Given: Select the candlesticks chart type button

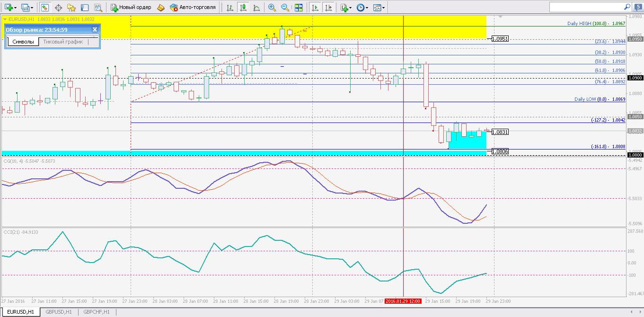Looking at the screenshot, I should coord(243,8).
